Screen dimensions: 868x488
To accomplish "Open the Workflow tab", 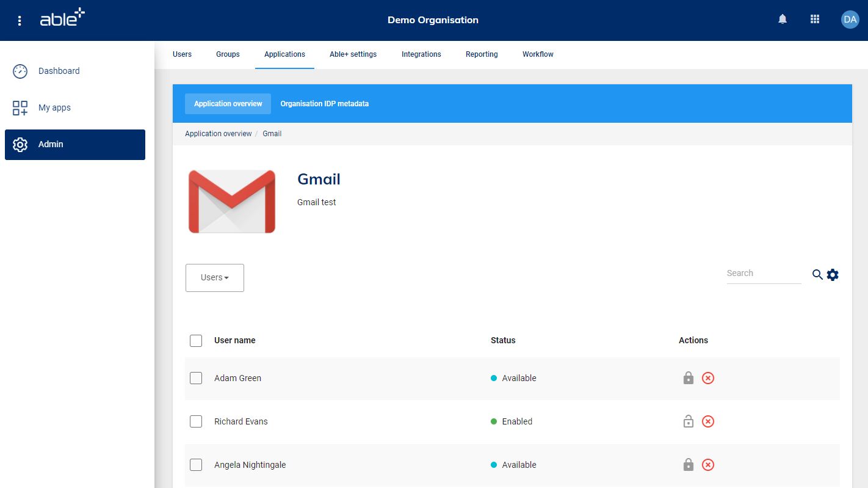I will [x=538, y=54].
